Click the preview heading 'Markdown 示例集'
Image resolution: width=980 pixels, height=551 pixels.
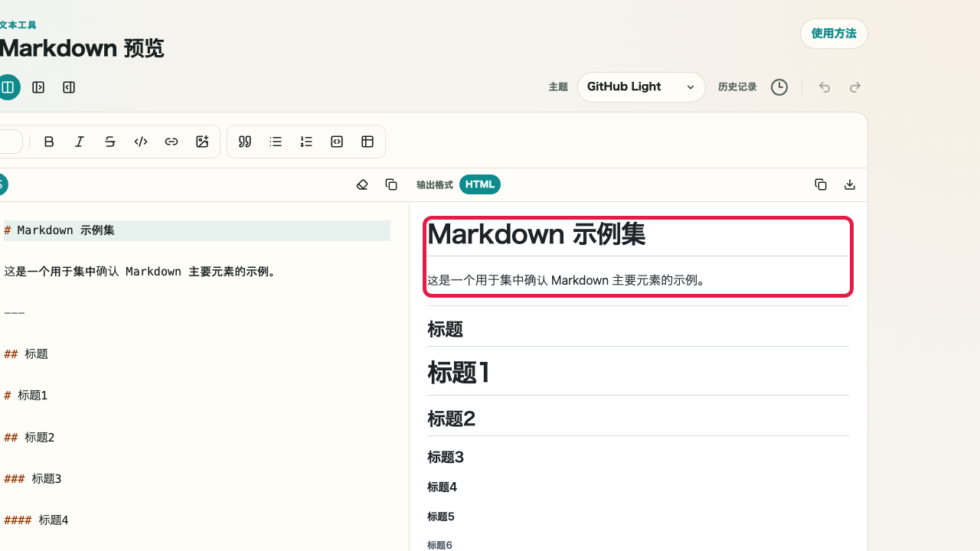(x=536, y=234)
